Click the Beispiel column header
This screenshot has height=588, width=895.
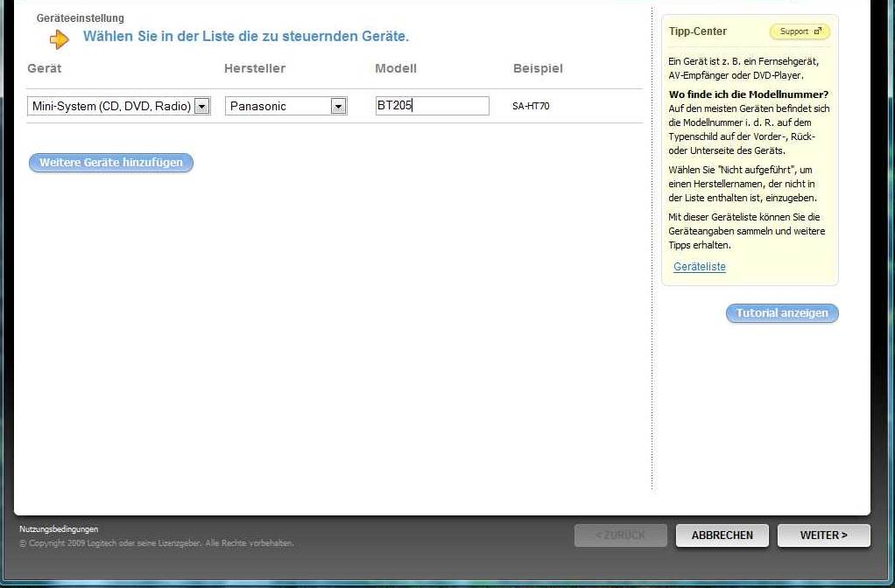point(538,68)
